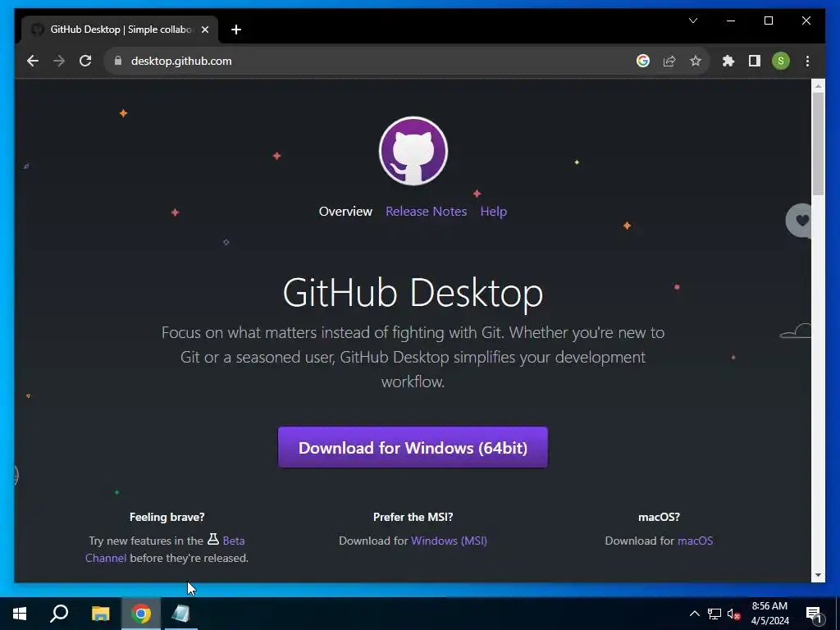Open the Release Notes page
This screenshot has width=840, height=630.
coord(427,212)
